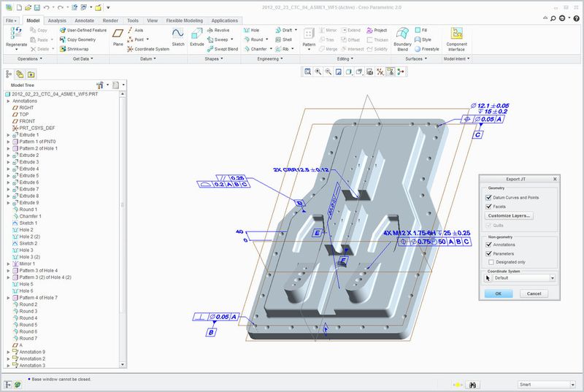This screenshot has height=392, width=584.
Task: Expand the Annotations tree node
Action: (8, 101)
